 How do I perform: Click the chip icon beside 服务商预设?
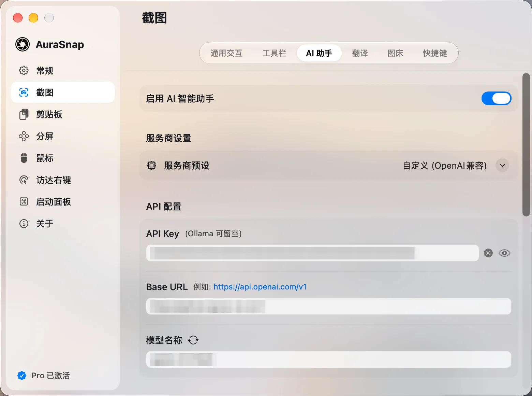pos(151,166)
